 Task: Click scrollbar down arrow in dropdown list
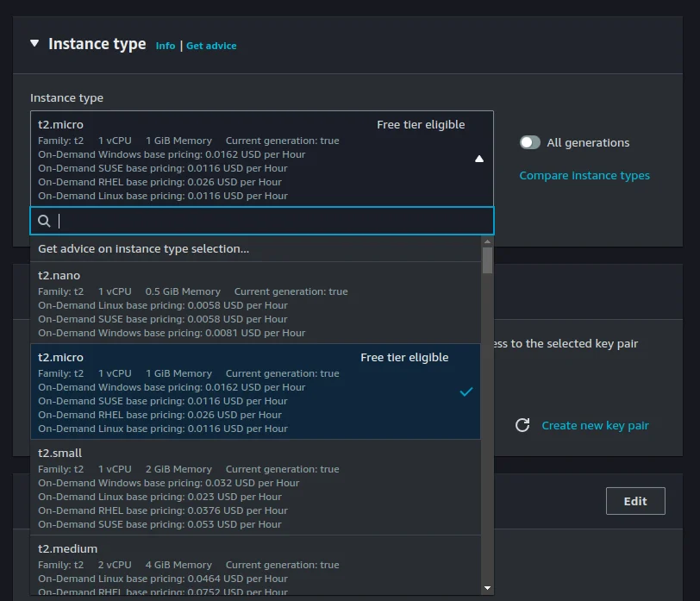coord(487,587)
